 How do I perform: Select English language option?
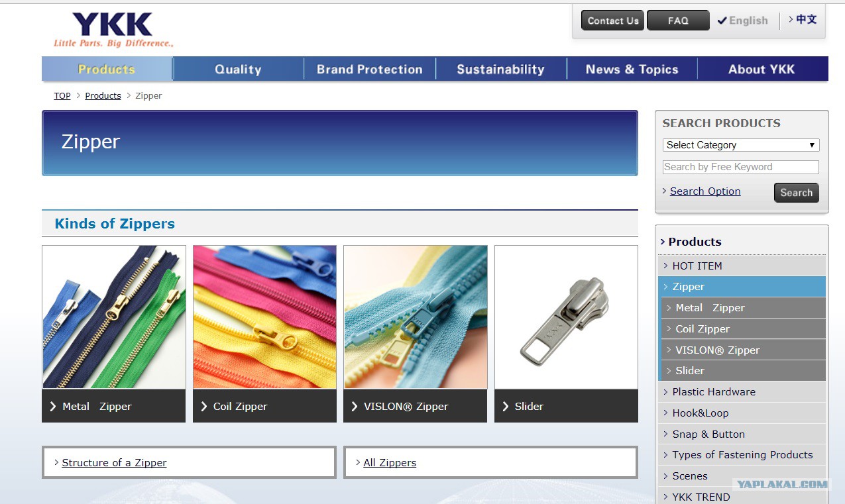[x=743, y=21]
